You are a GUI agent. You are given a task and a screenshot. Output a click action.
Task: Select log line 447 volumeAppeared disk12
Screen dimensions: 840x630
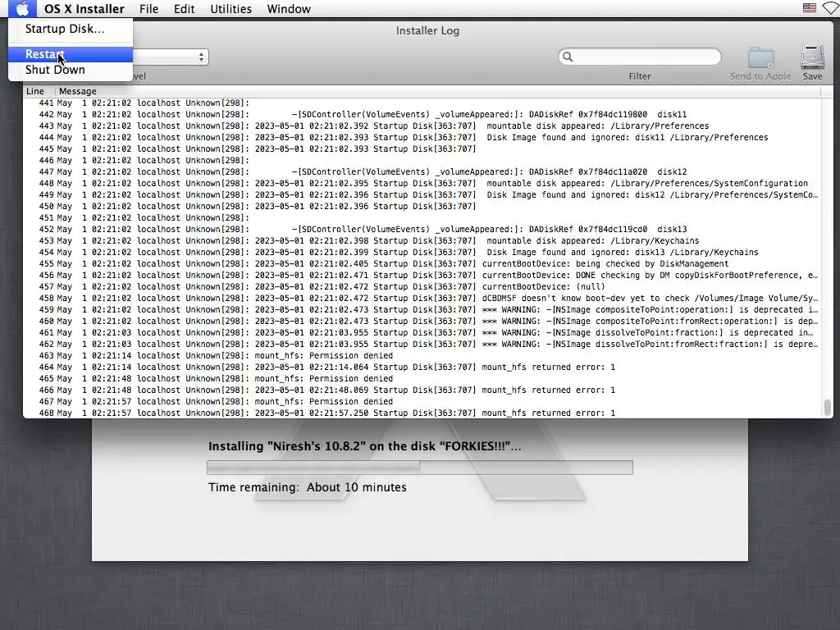(422, 171)
